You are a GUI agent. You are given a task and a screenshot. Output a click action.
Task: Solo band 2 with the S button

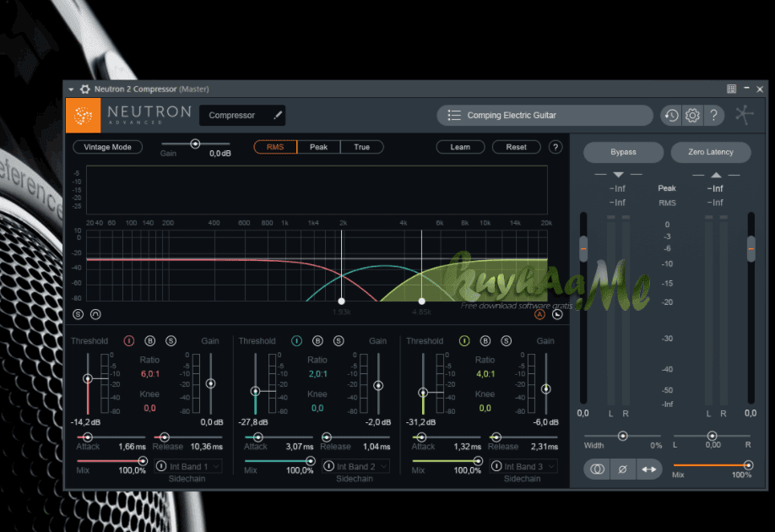pyautogui.click(x=339, y=340)
